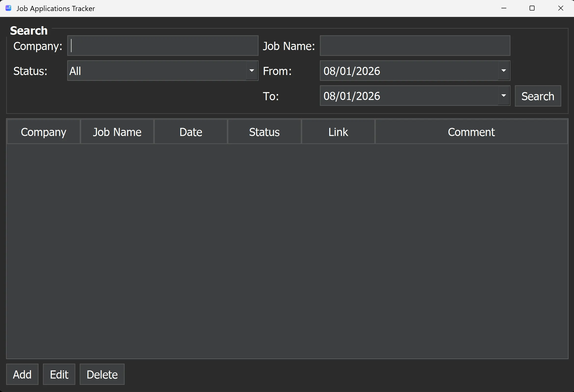This screenshot has height=392, width=574.
Task: Open the Status filter dropdown
Action: click(252, 71)
